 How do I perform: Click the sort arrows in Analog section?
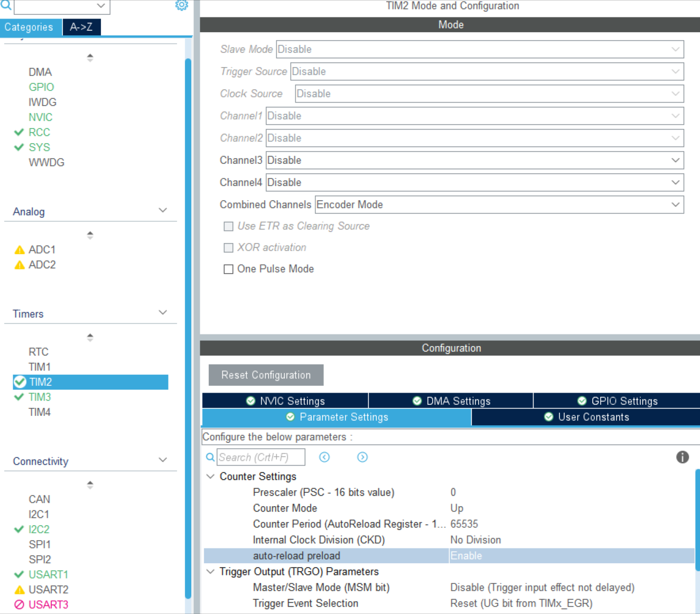pos(90,235)
